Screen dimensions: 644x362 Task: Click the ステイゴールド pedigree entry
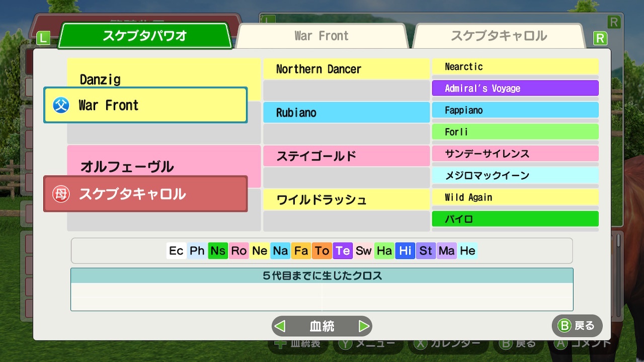tap(346, 156)
